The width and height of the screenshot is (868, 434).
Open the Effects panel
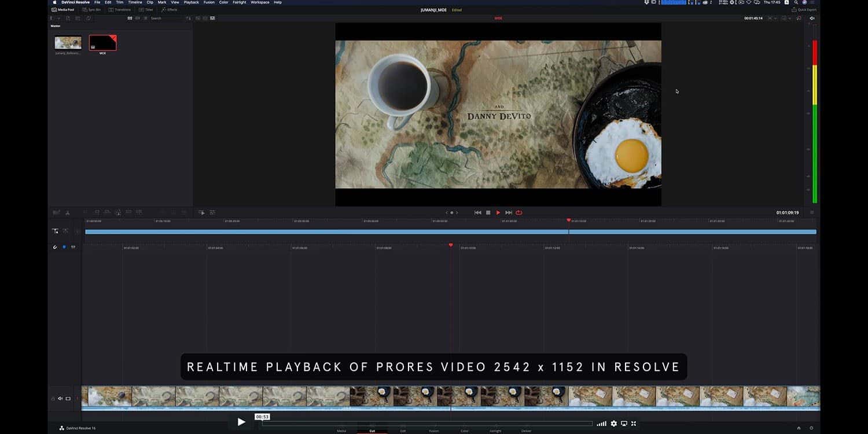pos(169,10)
